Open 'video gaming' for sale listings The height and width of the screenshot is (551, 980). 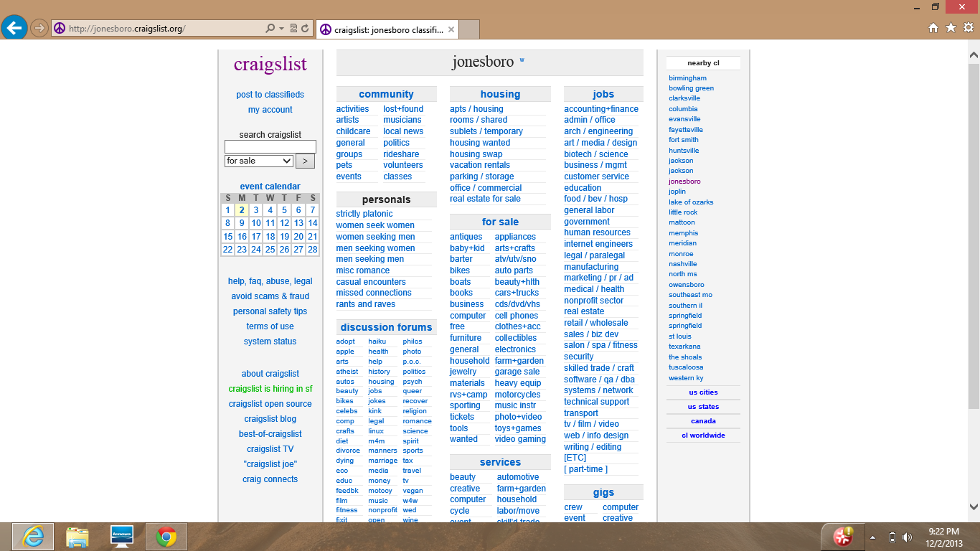click(x=520, y=439)
